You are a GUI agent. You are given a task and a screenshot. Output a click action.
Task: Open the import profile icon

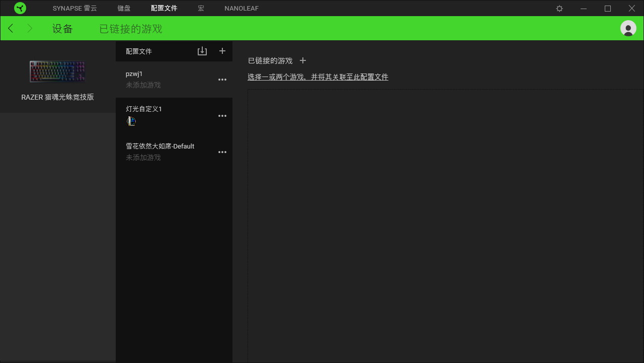point(202,51)
